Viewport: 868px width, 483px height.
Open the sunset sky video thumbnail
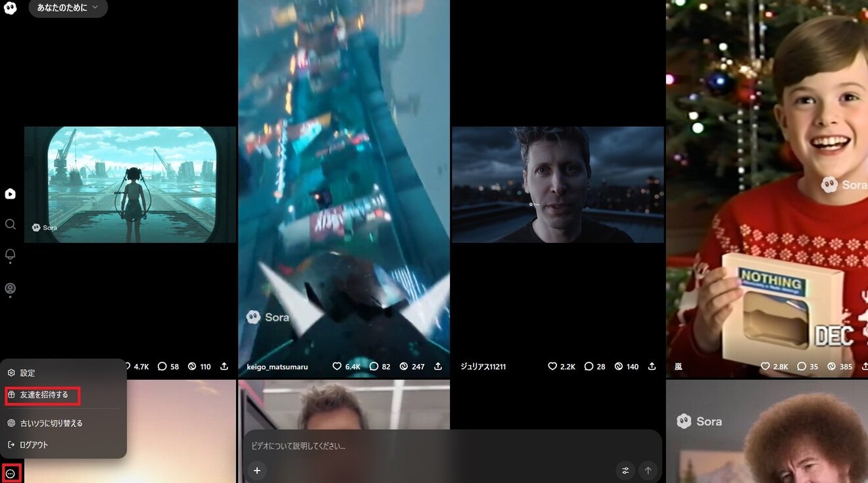[181, 431]
